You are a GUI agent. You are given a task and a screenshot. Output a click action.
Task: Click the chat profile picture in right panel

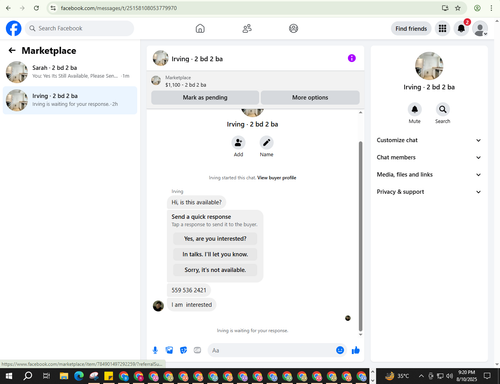click(429, 66)
